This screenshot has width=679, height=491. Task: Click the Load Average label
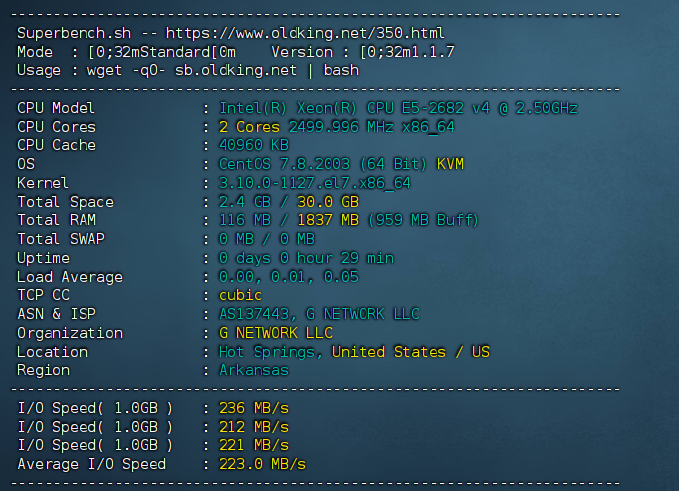pyautogui.click(x=70, y=277)
